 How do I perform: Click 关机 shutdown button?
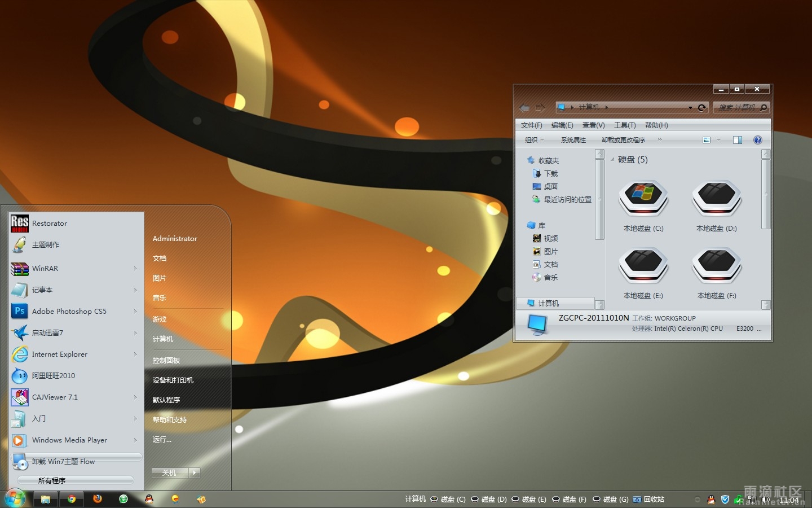(x=170, y=473)
